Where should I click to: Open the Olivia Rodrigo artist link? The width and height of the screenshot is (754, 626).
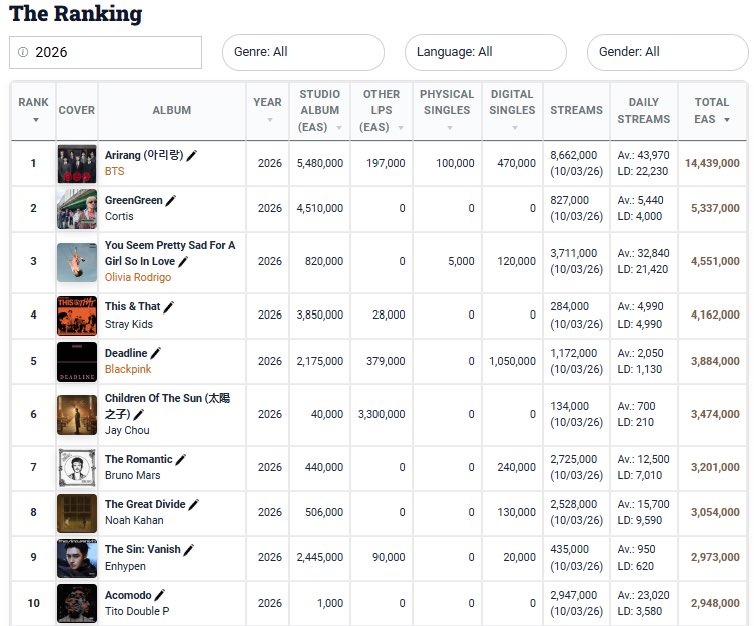[138, 277]
